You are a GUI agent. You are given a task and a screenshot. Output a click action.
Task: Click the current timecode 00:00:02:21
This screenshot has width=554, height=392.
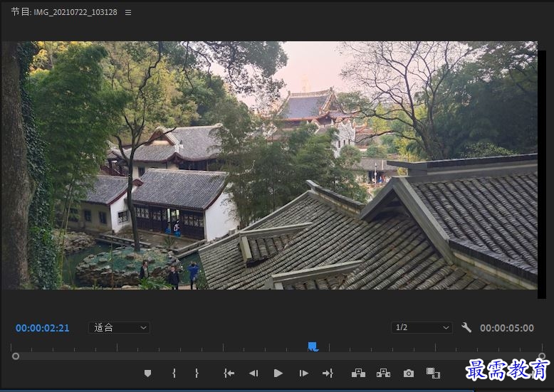click(43, 328)
